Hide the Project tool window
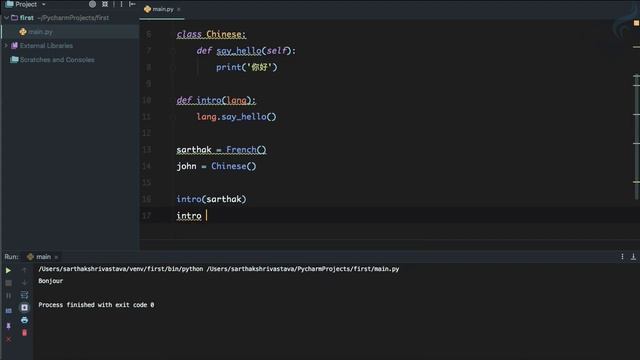Viewport: 640px width, 360px height. pyautogui.click(x=132, y=4)
